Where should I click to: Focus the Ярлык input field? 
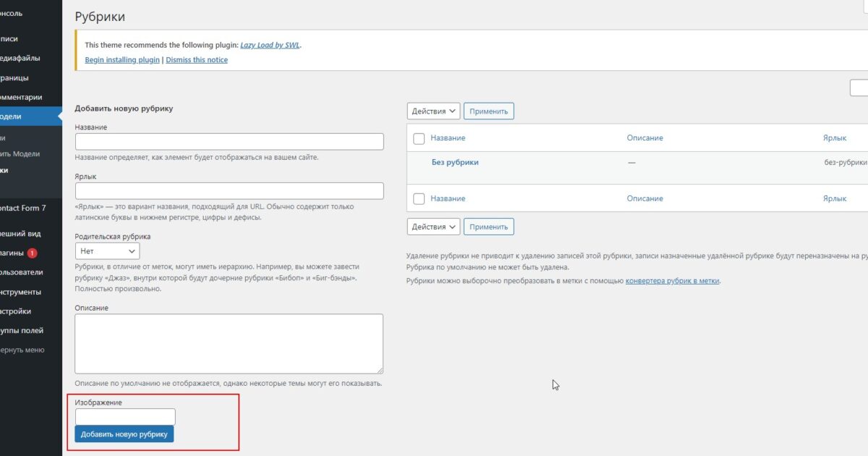229,190
